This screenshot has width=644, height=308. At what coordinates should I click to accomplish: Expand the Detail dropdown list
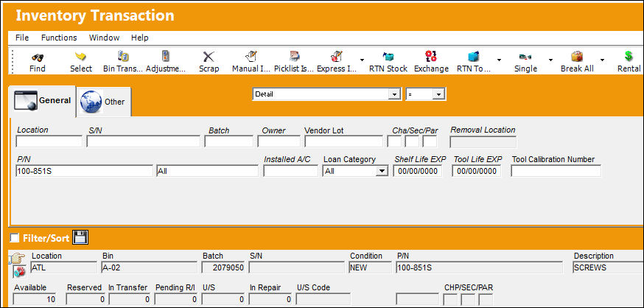click(395, 94)
